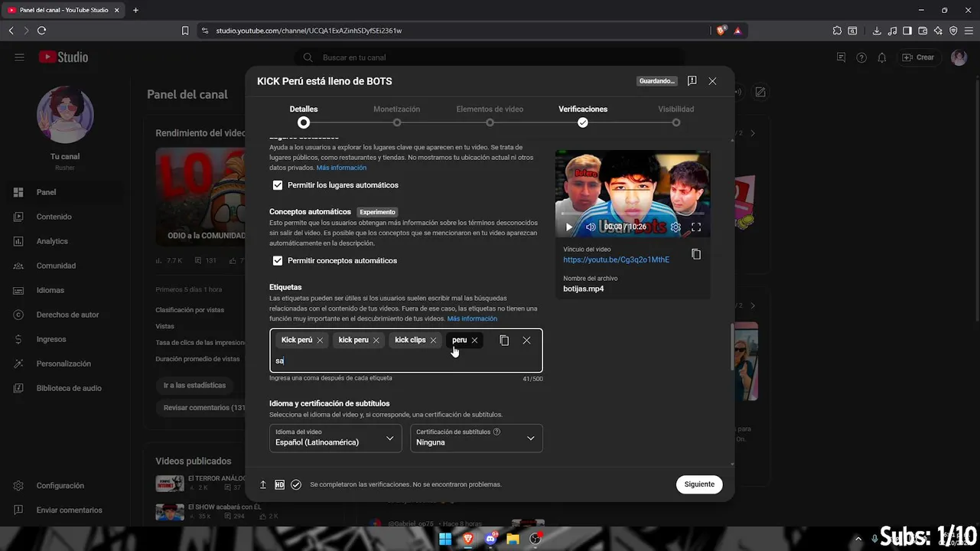Close the video details dialog

tap(712, 81)
